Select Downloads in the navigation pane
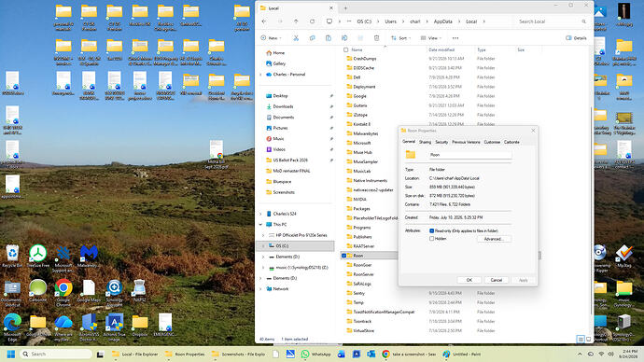This screenshot has height=362, width=644. click(283, 106)
